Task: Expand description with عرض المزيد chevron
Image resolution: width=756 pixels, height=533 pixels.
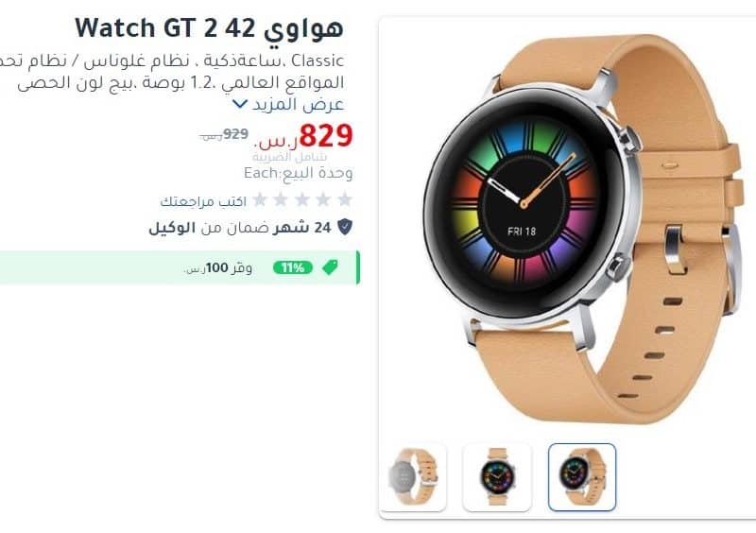Action: coord(240,104)
